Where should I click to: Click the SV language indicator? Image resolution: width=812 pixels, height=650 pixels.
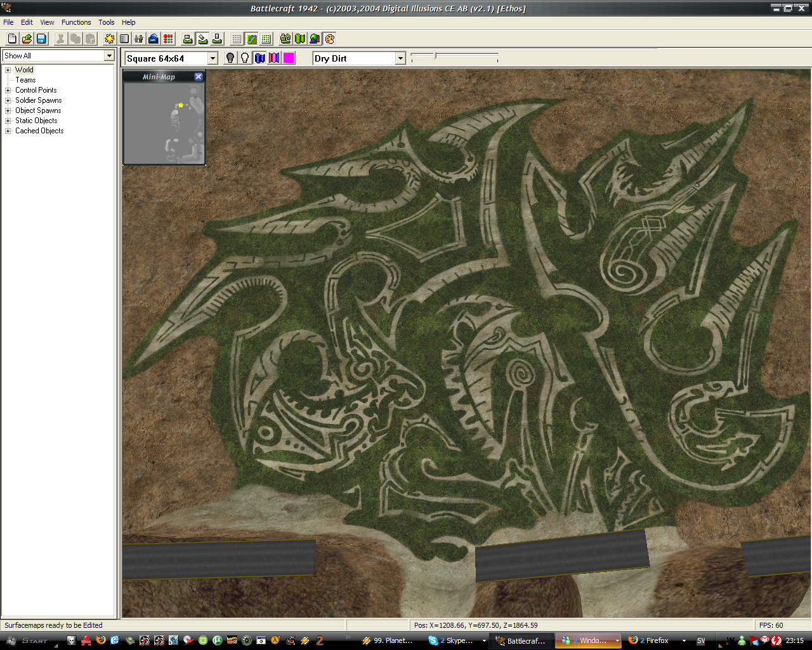(701, 640)
